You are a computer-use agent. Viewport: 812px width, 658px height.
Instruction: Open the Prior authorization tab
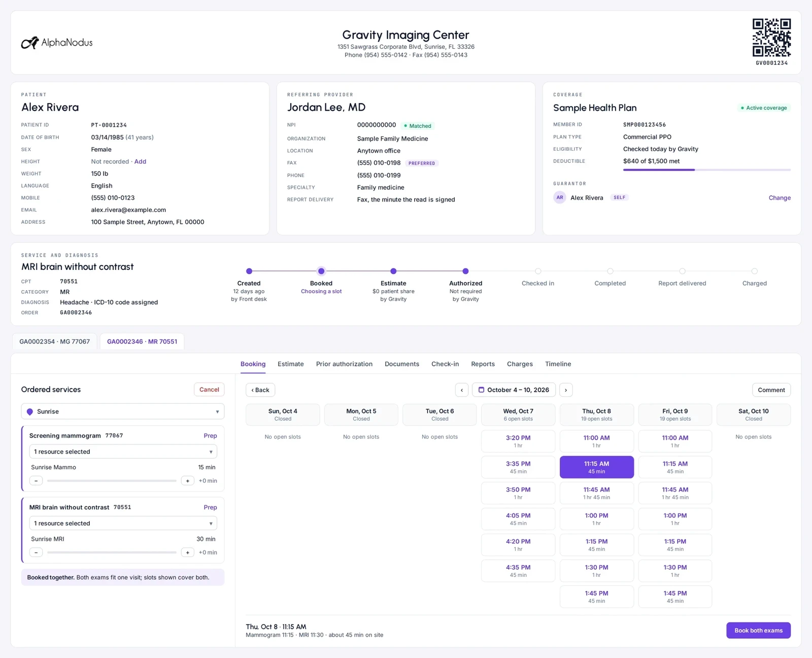click(x=344, y=364)
